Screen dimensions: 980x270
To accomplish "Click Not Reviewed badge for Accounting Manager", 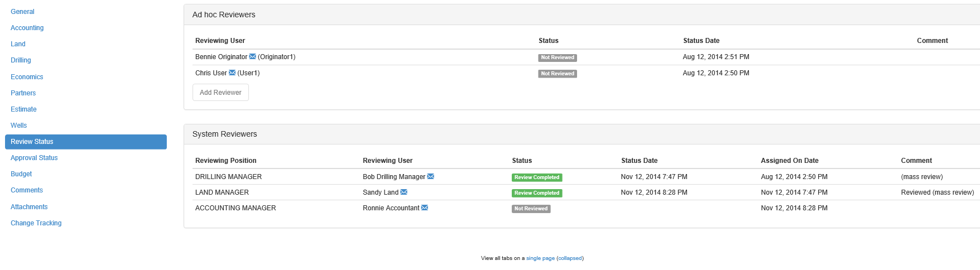I will click(531, 209).
